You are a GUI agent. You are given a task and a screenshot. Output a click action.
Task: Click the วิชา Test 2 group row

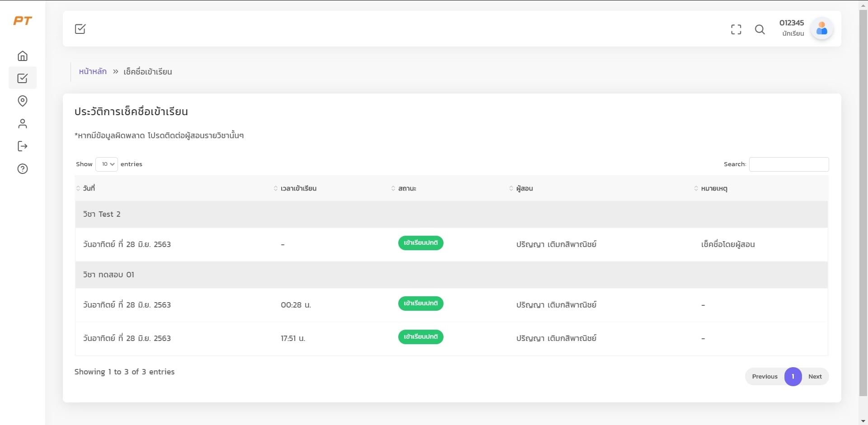click(x=451, y=214)
